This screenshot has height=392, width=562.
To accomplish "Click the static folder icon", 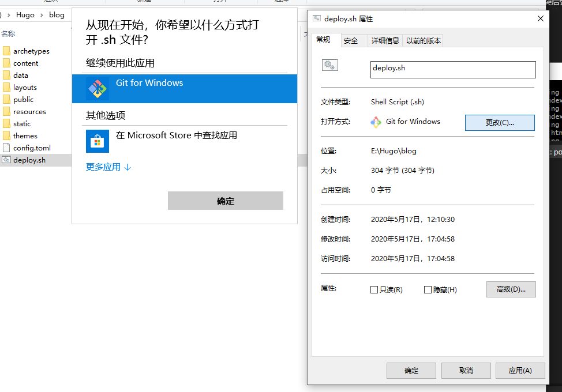I will coord(6,123).
